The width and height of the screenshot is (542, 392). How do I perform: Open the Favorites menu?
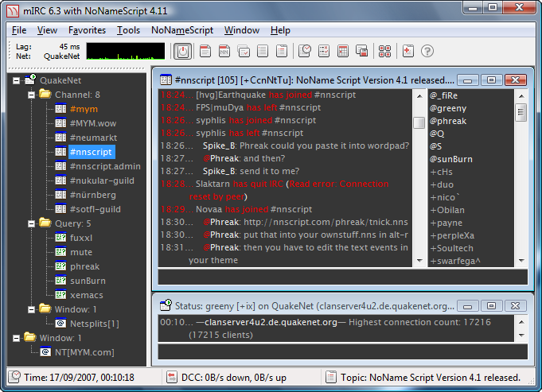point(87,30)
